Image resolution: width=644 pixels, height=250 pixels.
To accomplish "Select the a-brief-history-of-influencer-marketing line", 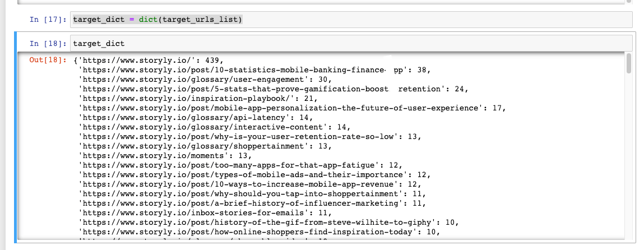I will [x=252, y=203].
